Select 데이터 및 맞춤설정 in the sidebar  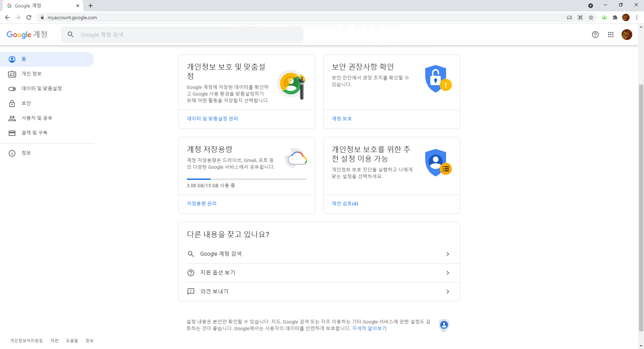point(47,89)
